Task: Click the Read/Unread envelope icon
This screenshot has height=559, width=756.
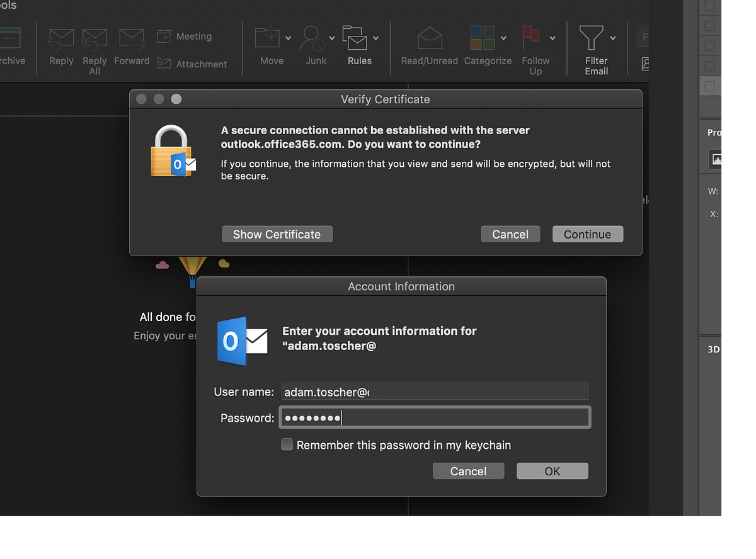Action: pos(430,39)
